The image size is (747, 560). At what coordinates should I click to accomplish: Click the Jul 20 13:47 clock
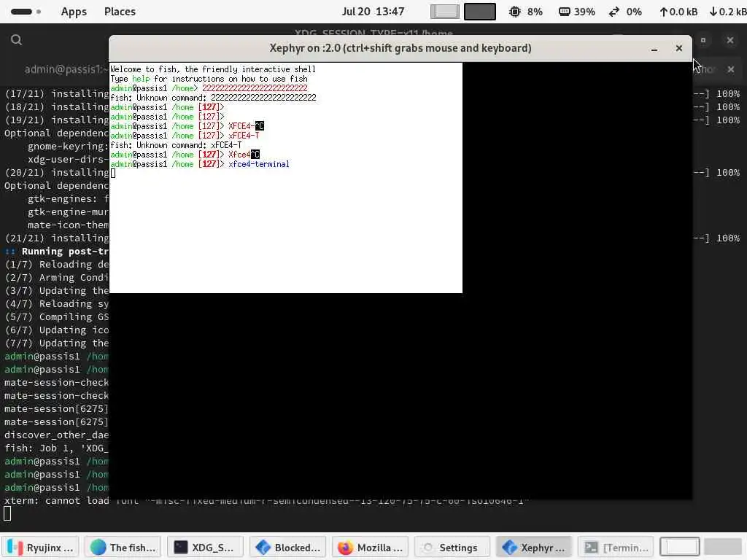point(373,12)
